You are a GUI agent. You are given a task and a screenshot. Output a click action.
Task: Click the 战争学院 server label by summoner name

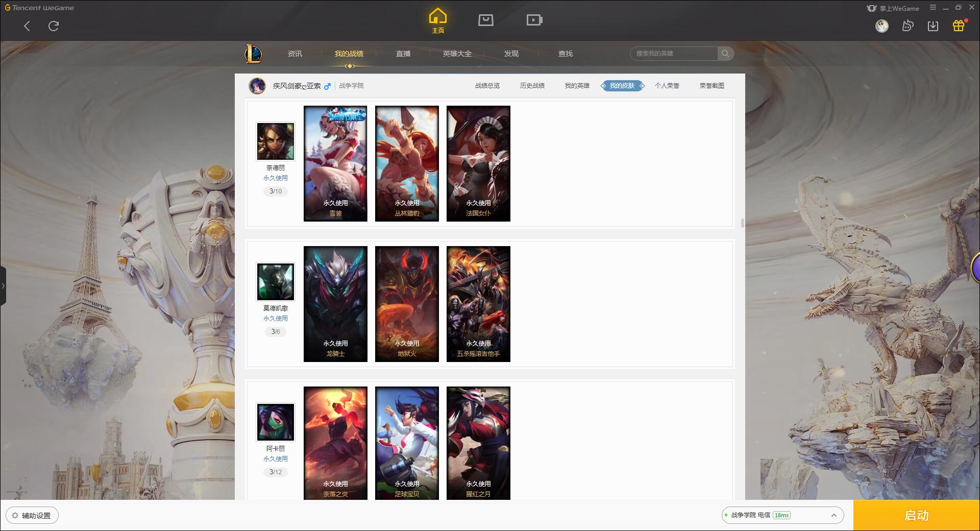351,86
